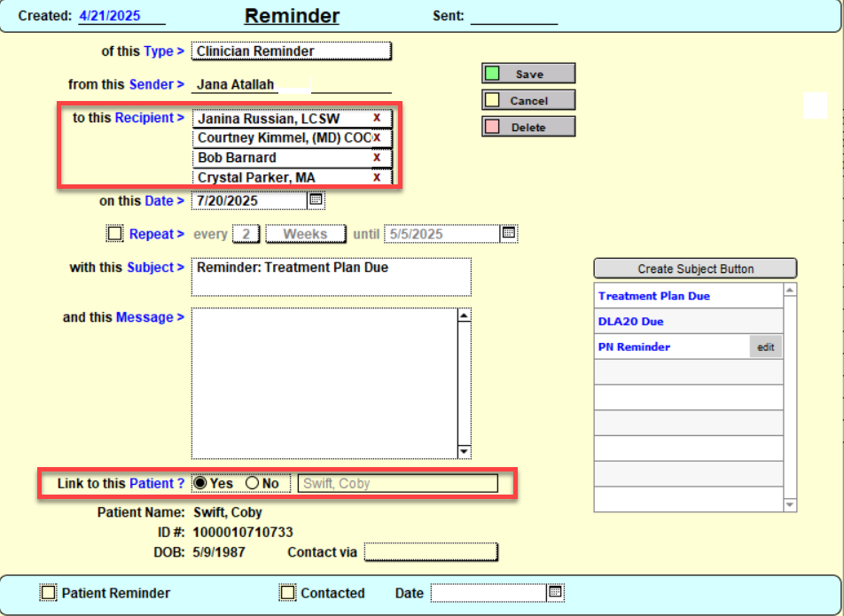Select No for Link to this Patient
Screen dimensions: 844x616
click(x=252, y=483)
